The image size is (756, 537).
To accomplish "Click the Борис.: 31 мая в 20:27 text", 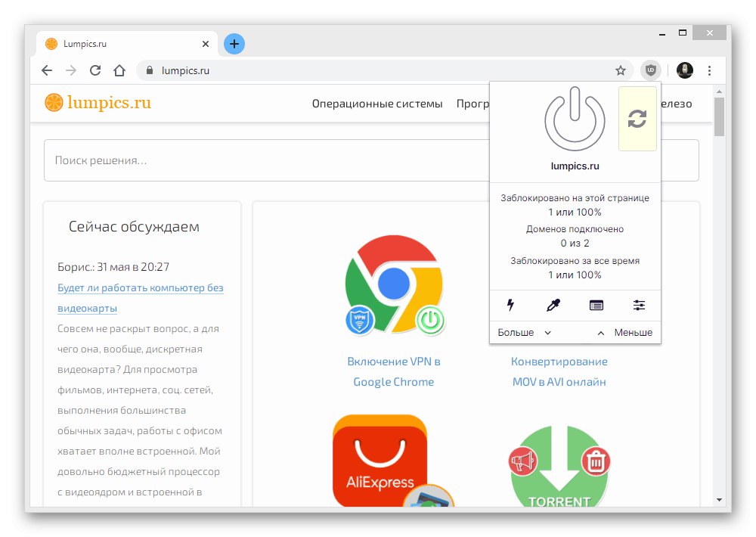I will pyautogui.click(x=113, y=267).
